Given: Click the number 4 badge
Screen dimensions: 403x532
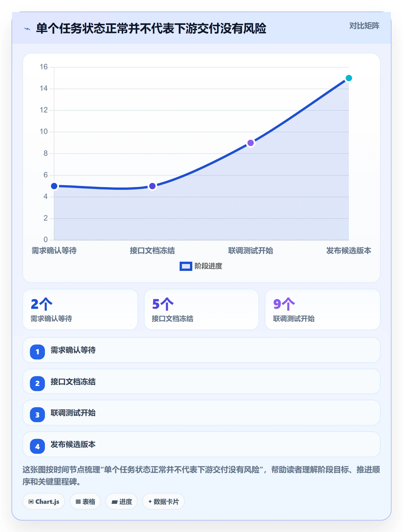Looking at the screenshot, I should tap(37, 446).
